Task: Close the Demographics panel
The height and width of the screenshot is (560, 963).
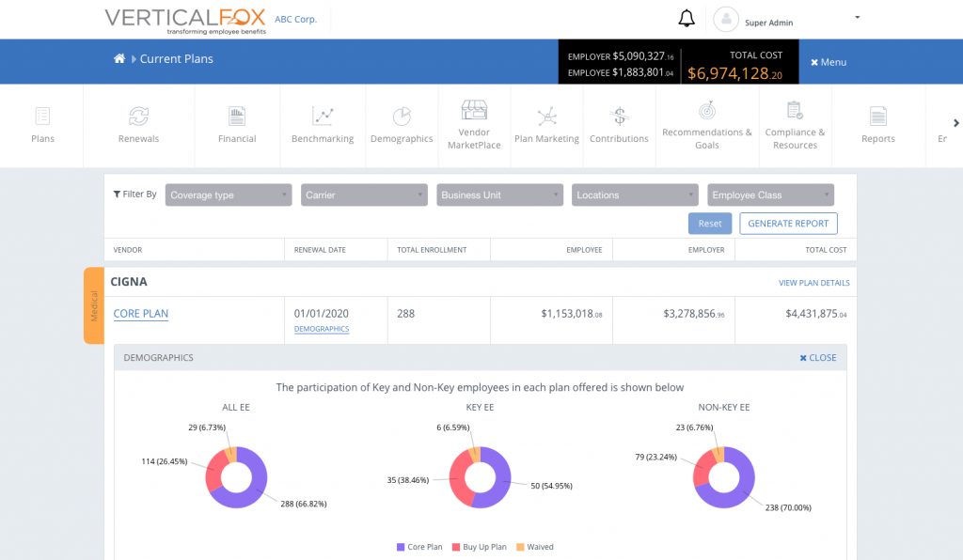Action: [x=817, y=357]
